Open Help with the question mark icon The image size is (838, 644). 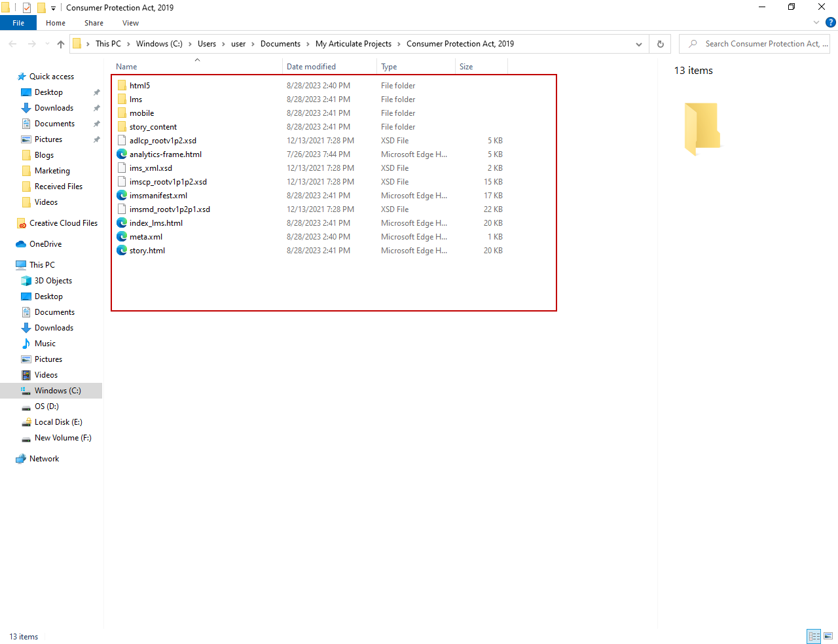830,22
